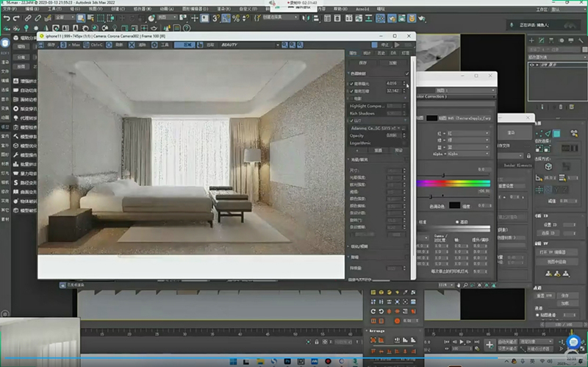Click the Erase X icon in frame buffer
This screenshot has width=588, height=367.
[x=132, y=45]
